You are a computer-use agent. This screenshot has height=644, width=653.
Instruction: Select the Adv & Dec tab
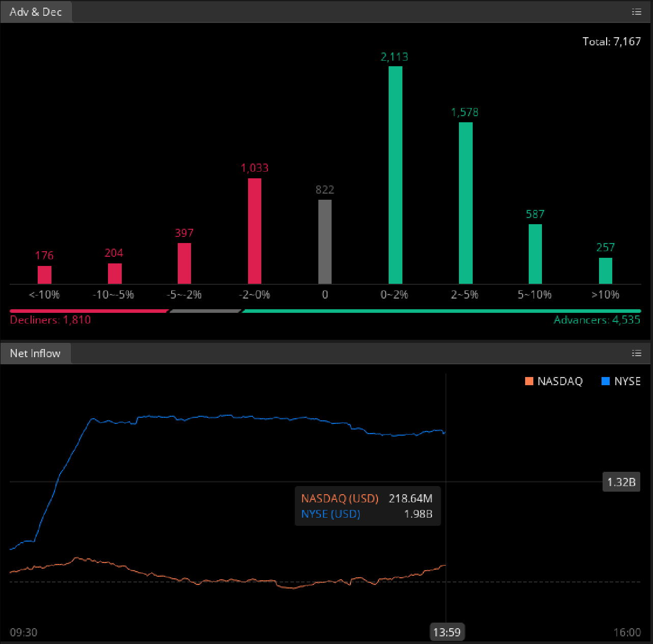coord(36,12)
